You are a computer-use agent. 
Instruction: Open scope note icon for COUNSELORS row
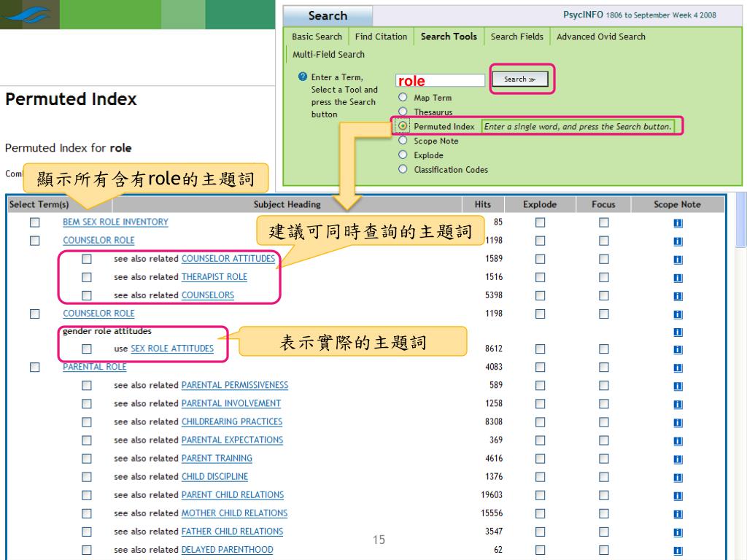pyautogui.click(x=678, y=296)
